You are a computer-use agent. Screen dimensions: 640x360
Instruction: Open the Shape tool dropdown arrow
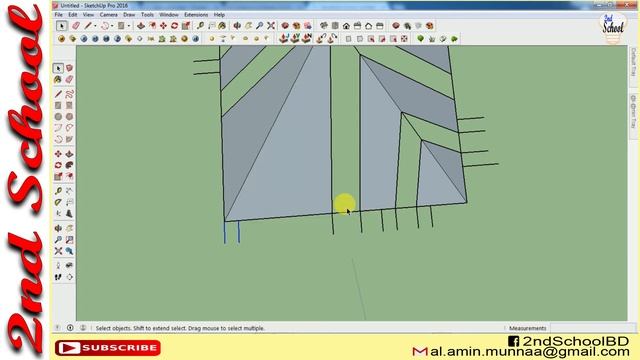tap(129, 26)
